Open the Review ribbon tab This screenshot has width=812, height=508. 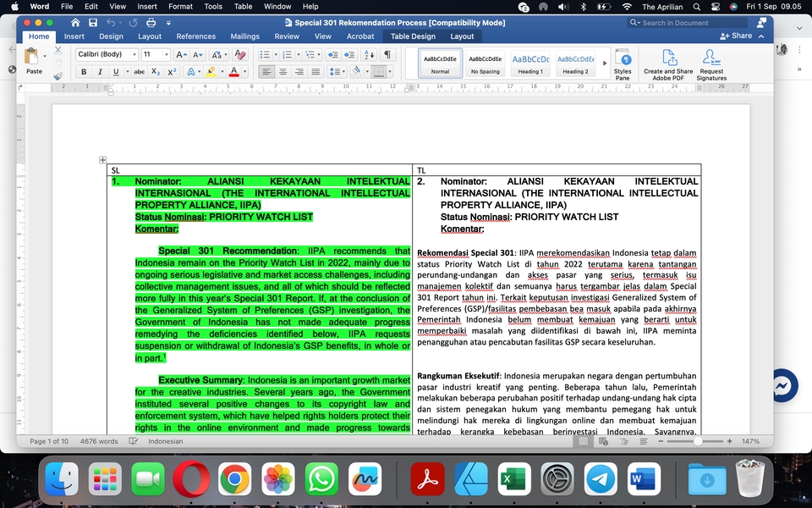[x=287, y=36]
